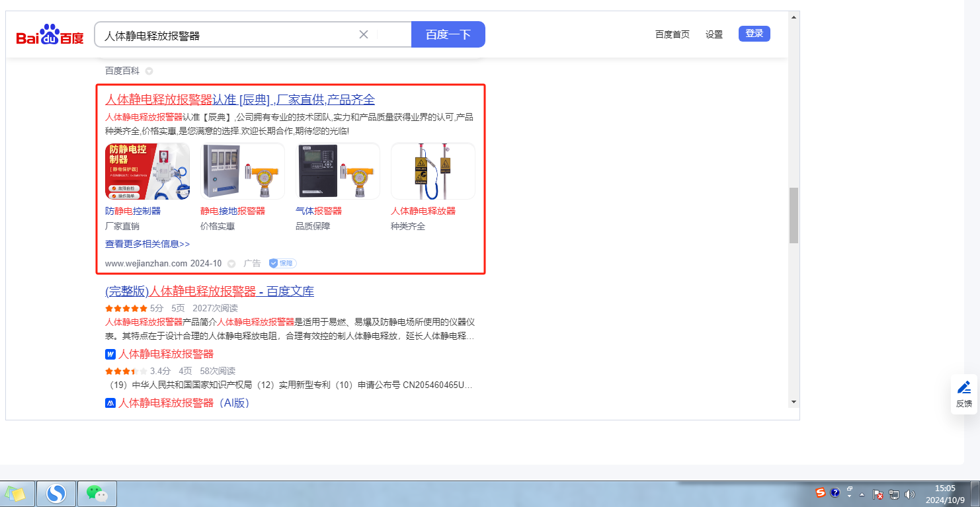Click the 58次阅读 read count text
Image resolution: width=980 pixels, height=507 pixels.
[218, 371]
